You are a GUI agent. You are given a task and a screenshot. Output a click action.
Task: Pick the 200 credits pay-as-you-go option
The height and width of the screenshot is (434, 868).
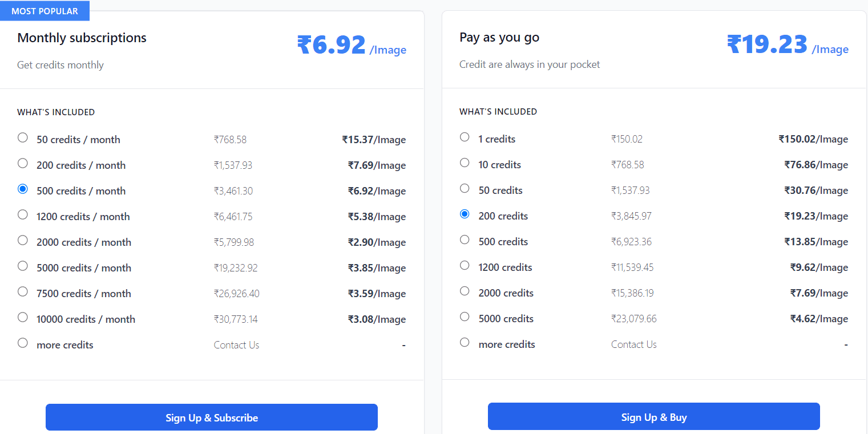[x=465, y=214]
